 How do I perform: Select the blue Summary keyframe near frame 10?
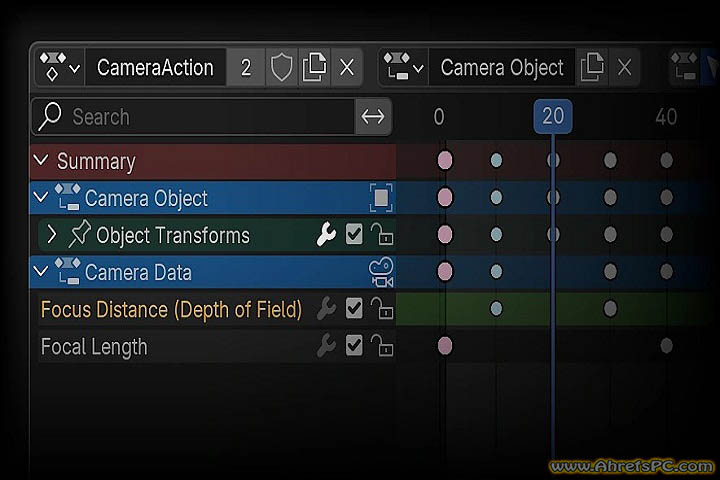click(496, 160)
